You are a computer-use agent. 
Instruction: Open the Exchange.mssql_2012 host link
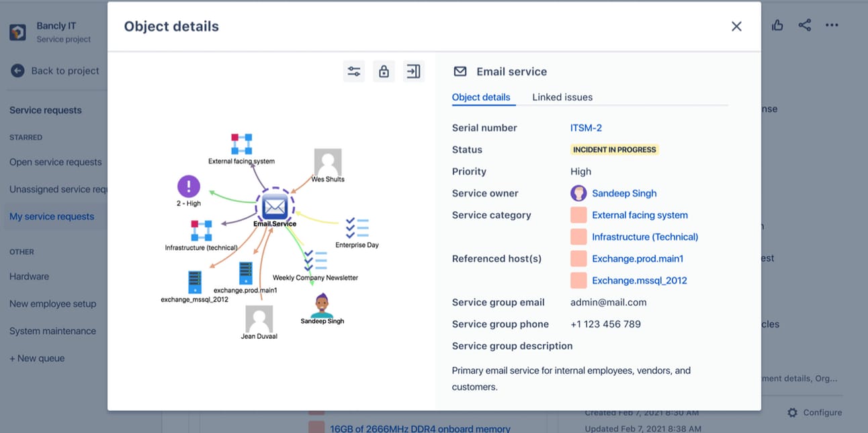[640, 280]
